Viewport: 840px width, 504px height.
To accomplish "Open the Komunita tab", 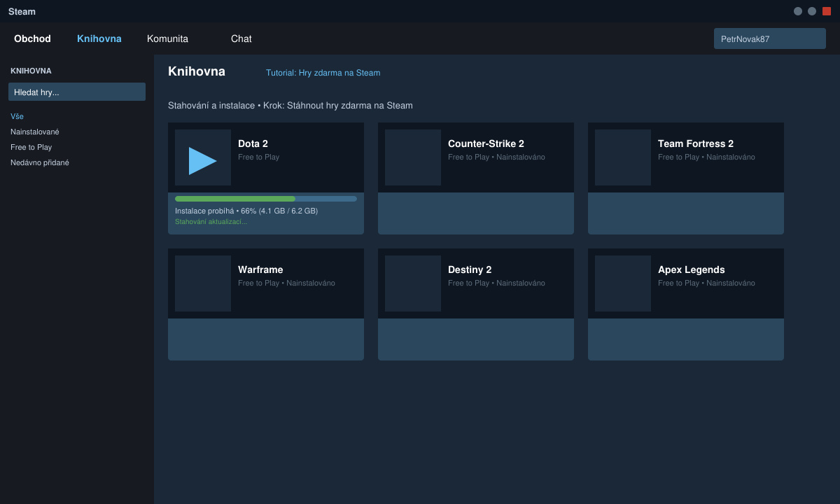I will click(167, 38).
